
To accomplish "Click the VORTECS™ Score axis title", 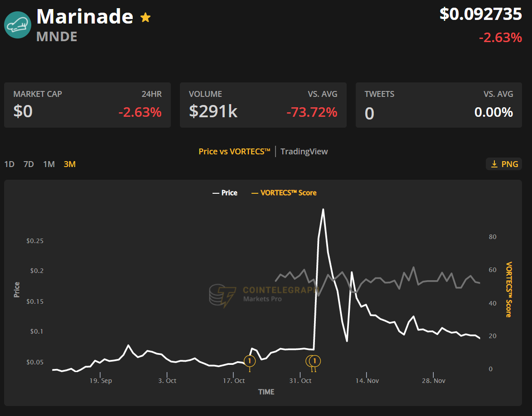I will tap(508, 290).
